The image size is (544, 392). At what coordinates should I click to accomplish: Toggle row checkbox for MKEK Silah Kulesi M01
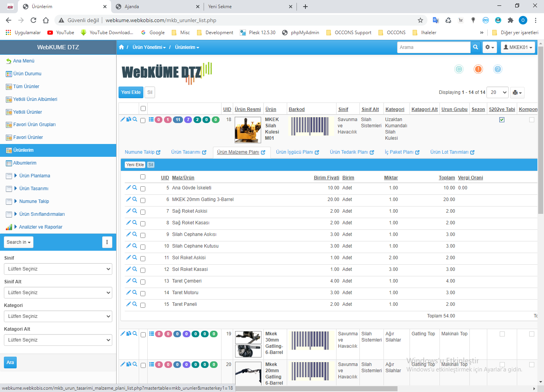(x=143, y=120)
